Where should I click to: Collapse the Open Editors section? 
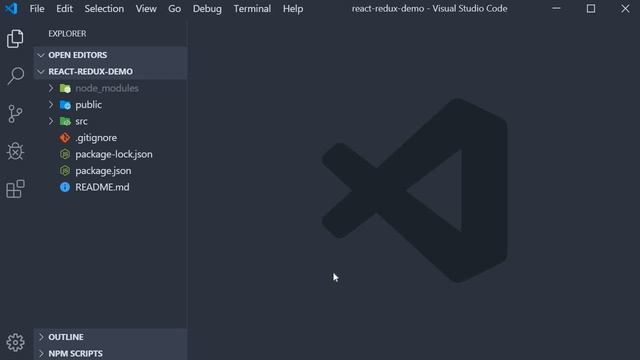click(x=41, y=55)
